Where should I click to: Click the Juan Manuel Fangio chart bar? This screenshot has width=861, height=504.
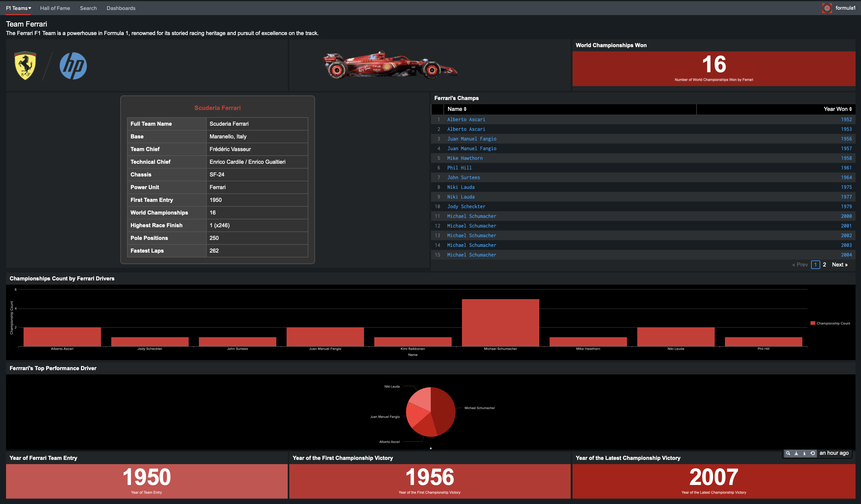tap(325, 337)
